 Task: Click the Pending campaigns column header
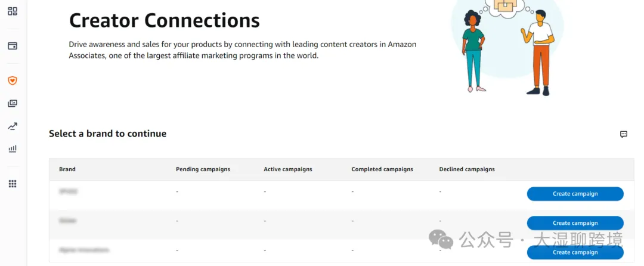(x=203, y=169)
